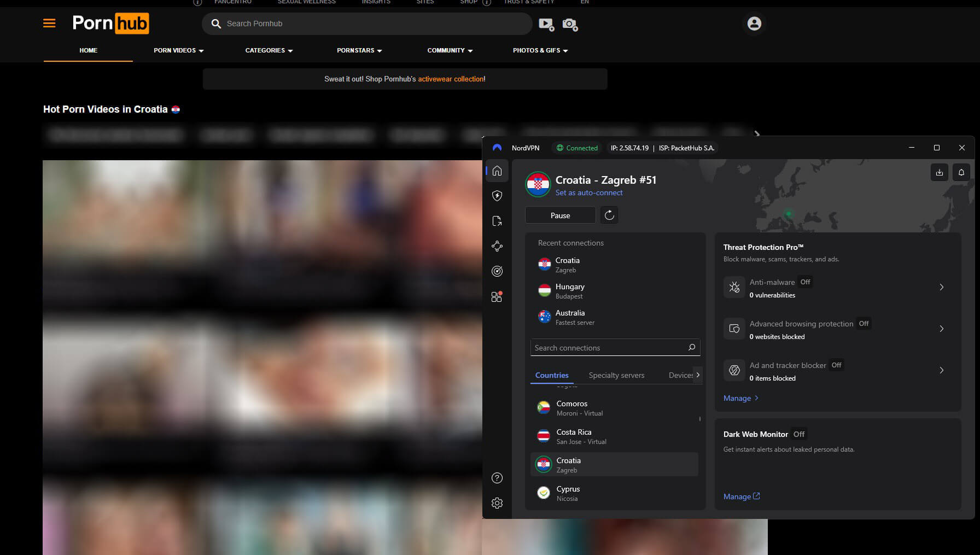980x555 pixels.
Task: Open NordVPN settings gear icon
Action: [497, 503]
